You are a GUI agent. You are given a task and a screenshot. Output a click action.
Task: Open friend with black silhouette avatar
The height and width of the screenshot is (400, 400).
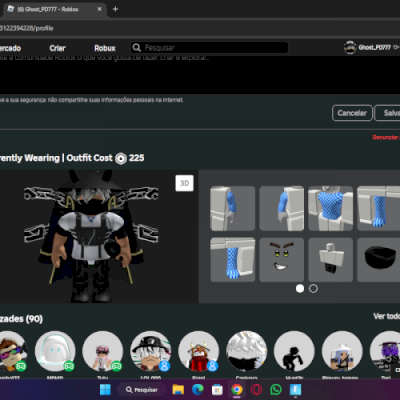tap(294, 351)
